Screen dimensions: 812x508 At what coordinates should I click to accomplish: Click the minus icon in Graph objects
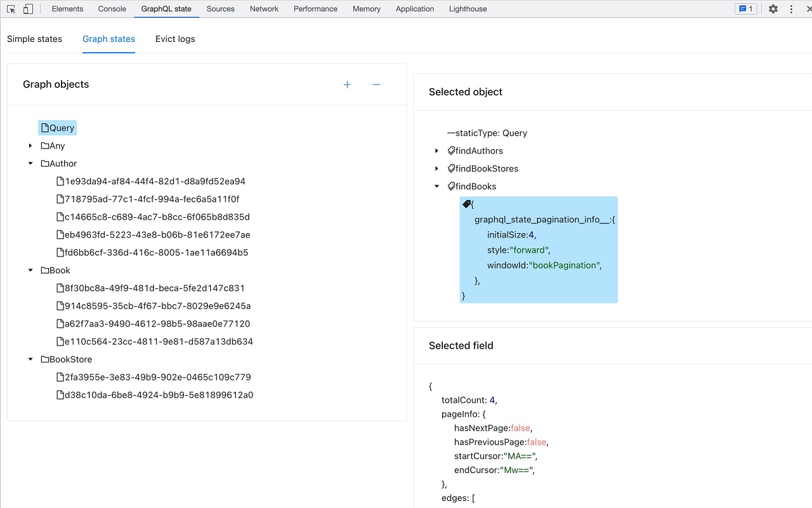tap(376, 84)
